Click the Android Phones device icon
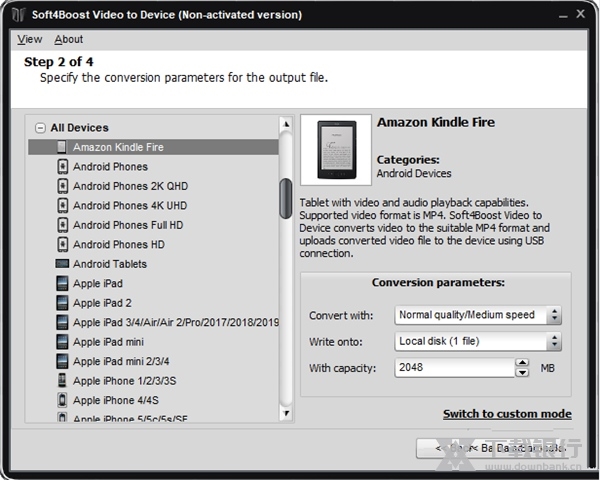The width and height of the screenshot is (600, 480). (62, 167)
